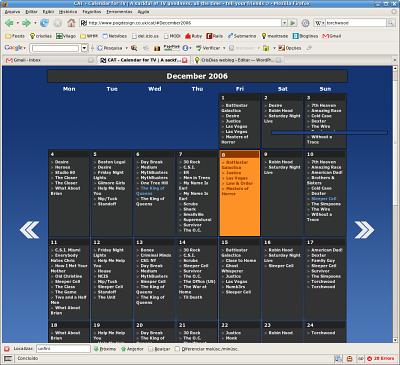This screenshot has height=365, width=400.
Task: Switch to the WordPress weblog editor tab
Action: [237, 60]
